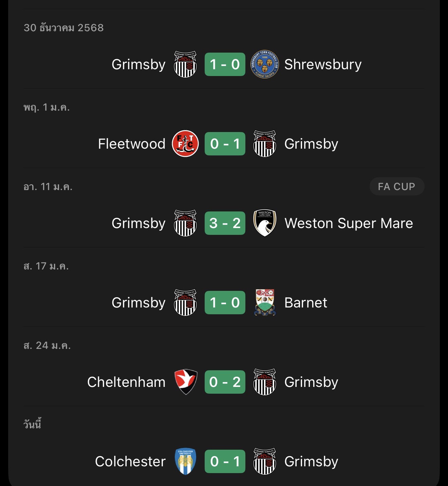Select the 0 - 1 score at Fleetwood
The width and height of the screenshot is (448, 486).
click(225, 144)
